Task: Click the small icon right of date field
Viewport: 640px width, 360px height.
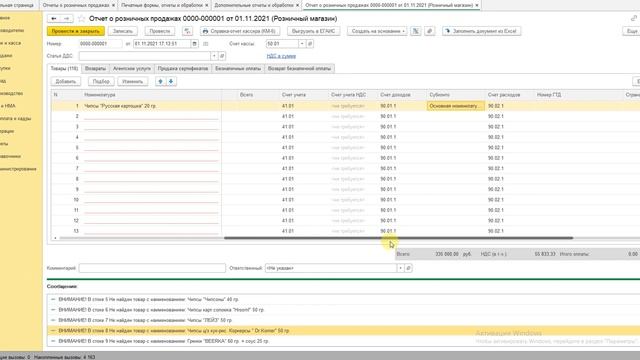Action: tap(205, 44)
